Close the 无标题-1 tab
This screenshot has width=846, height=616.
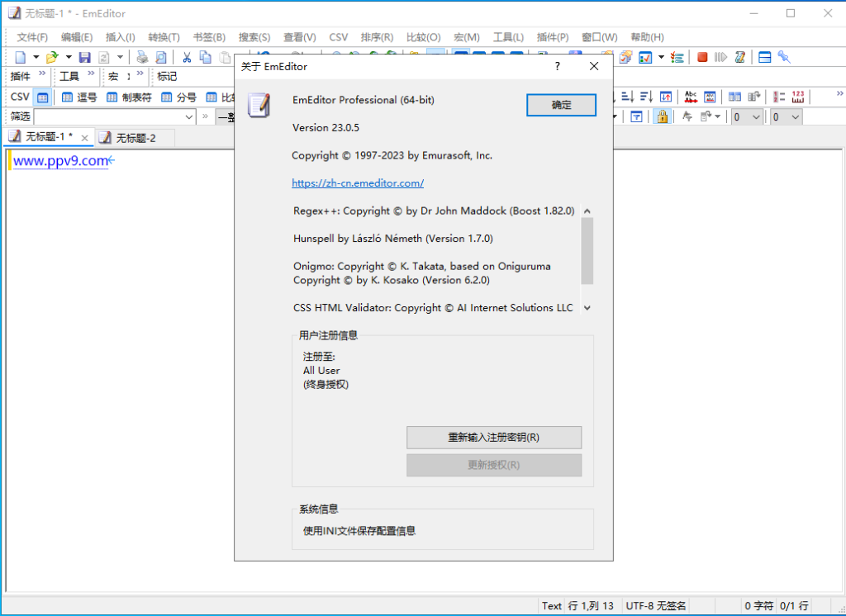[84, 138]
